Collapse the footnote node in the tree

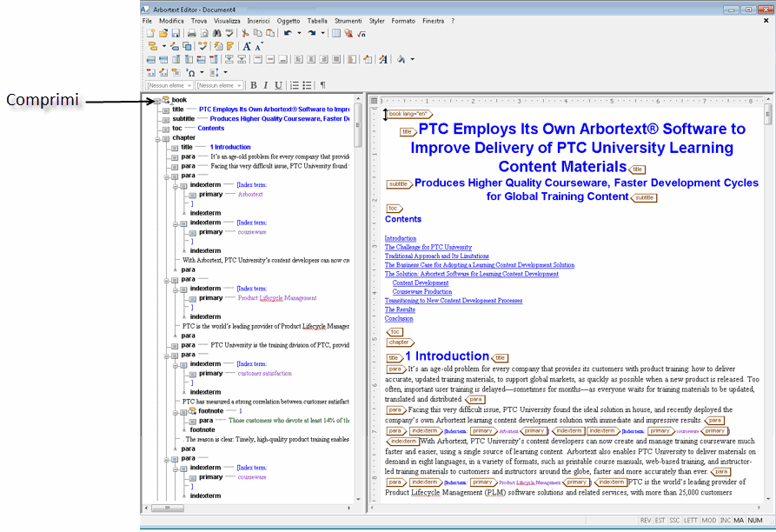tap(176, 412)
